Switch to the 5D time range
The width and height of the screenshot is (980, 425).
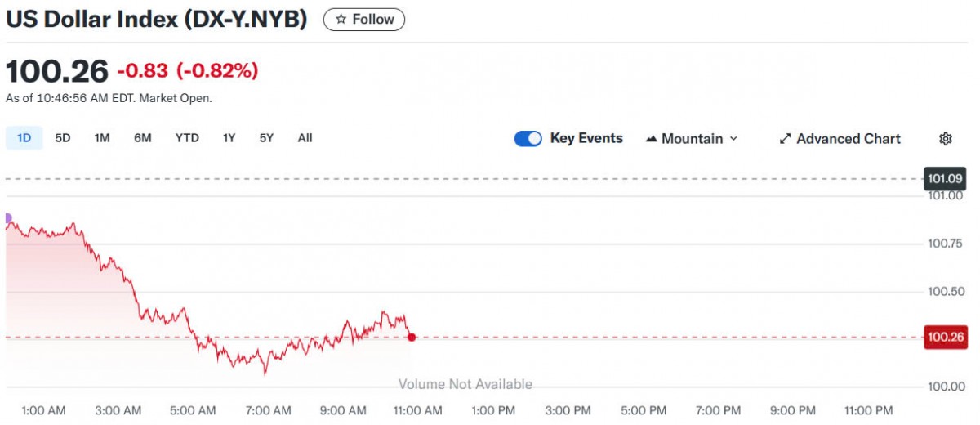(63, 138)
